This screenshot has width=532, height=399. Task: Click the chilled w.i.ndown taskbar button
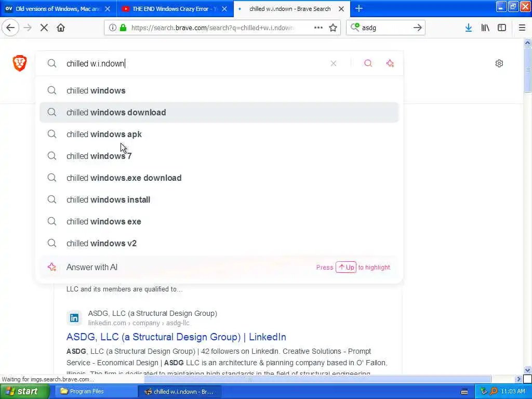[x=180, y=391]
